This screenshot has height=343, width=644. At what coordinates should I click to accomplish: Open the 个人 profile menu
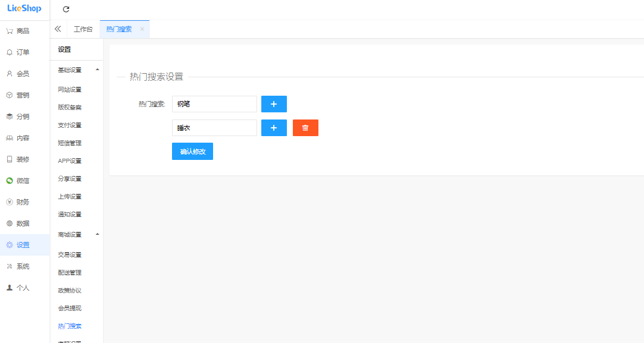click(24, 288)
